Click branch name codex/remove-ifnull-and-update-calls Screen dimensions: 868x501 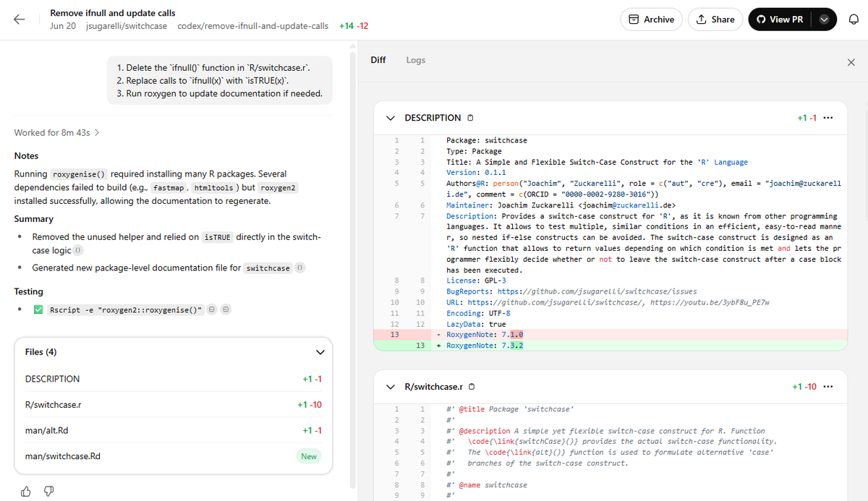(252, 26)
